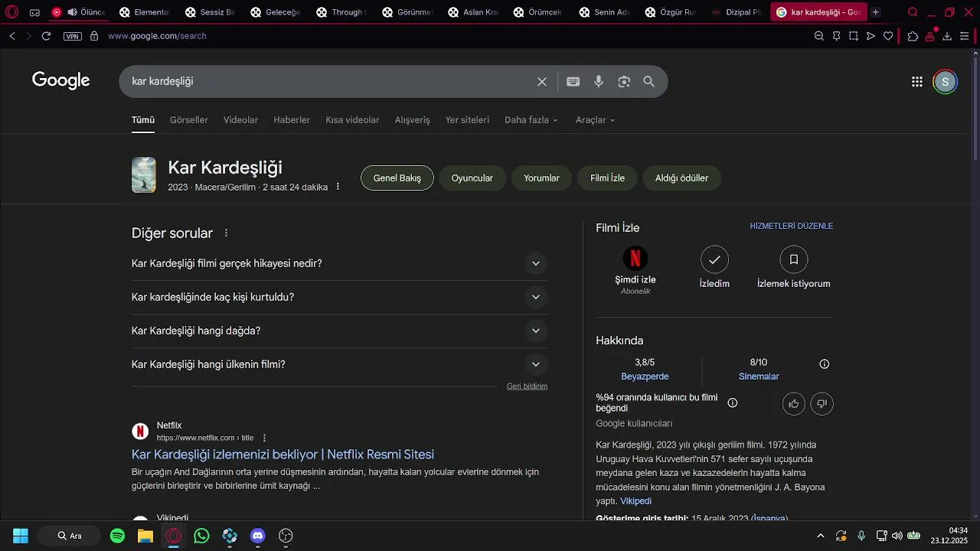Switch to Yer siteleri tab

pos(467,120)
